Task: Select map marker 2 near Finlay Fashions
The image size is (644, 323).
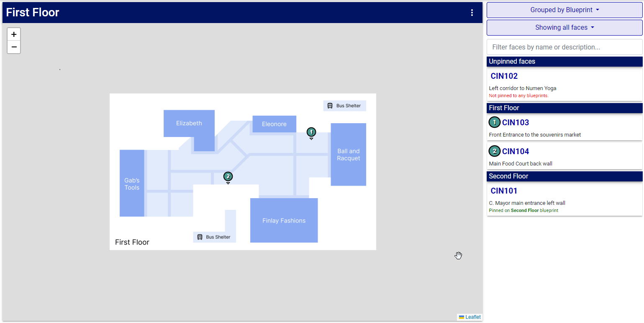Action: click(228, 176)
